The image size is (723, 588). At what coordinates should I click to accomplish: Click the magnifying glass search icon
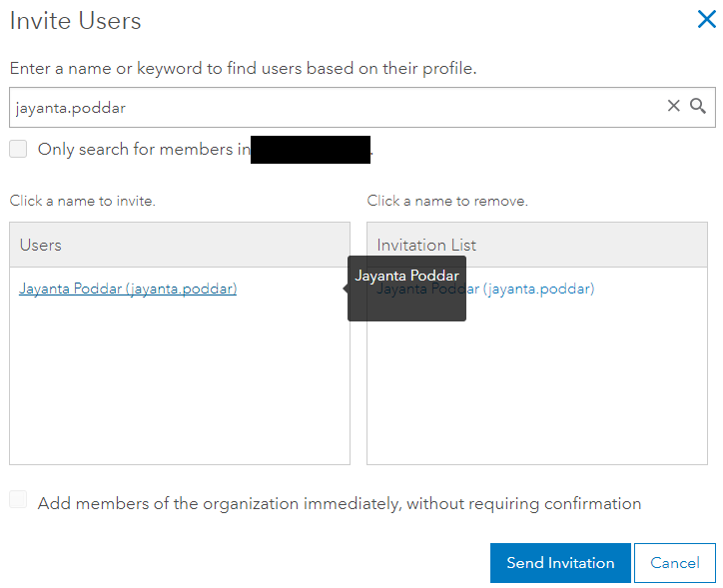[698, 106]
